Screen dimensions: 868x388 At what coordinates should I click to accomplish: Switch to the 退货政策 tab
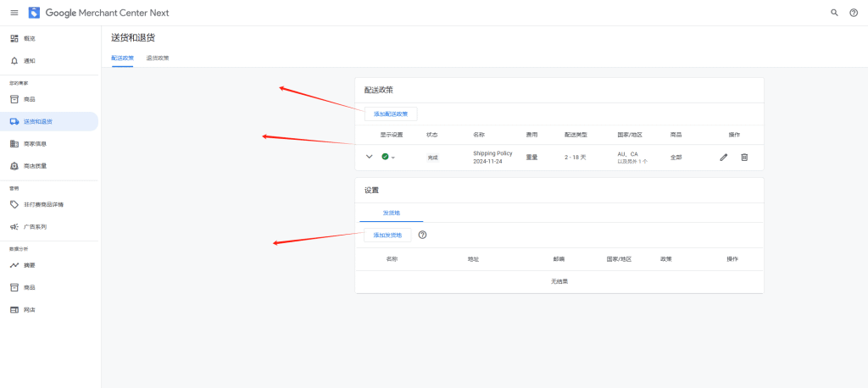coord(158,58)
